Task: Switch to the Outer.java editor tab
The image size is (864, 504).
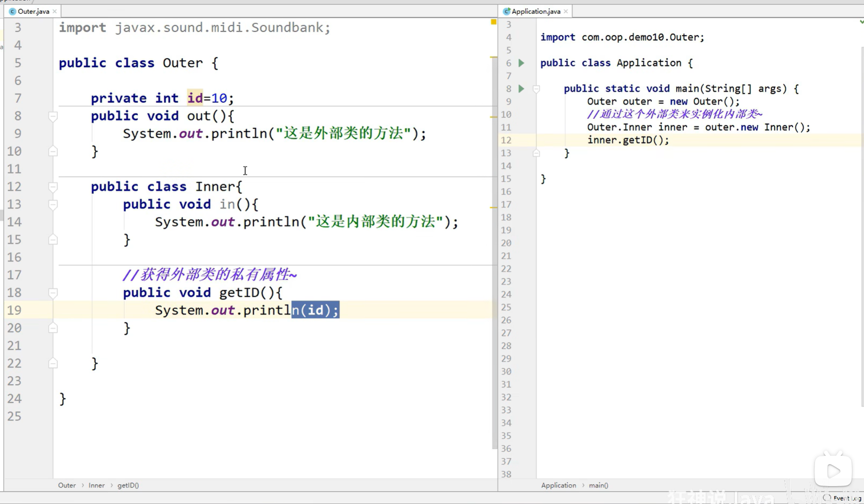Action: coord(33,11)
